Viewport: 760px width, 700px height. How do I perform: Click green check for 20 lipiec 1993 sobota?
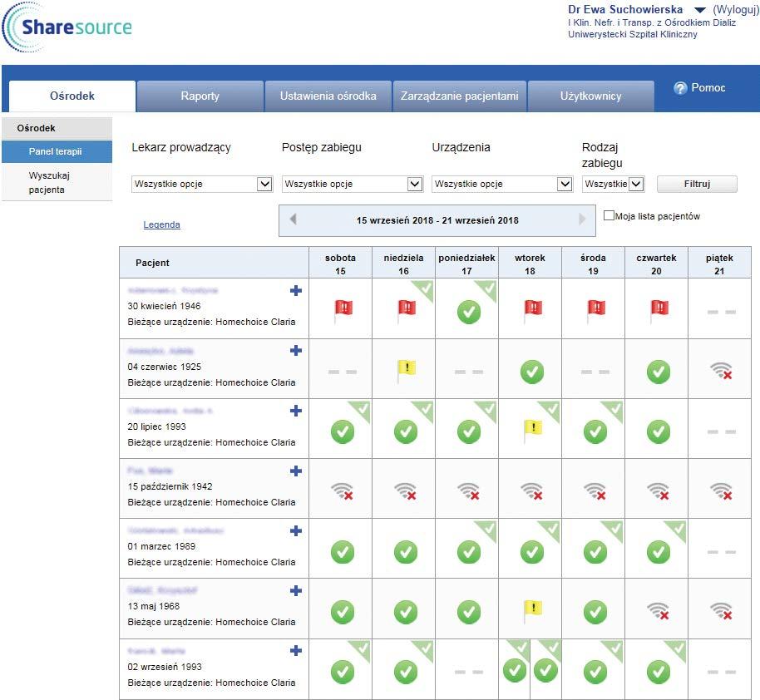pyautogui.click(x=343, y=431)
